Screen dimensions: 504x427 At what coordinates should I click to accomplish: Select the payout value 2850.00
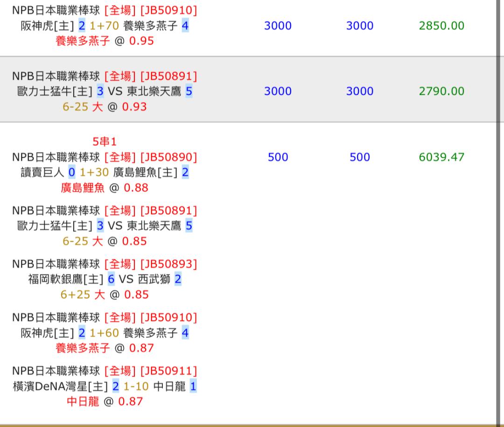click(441, 26)
